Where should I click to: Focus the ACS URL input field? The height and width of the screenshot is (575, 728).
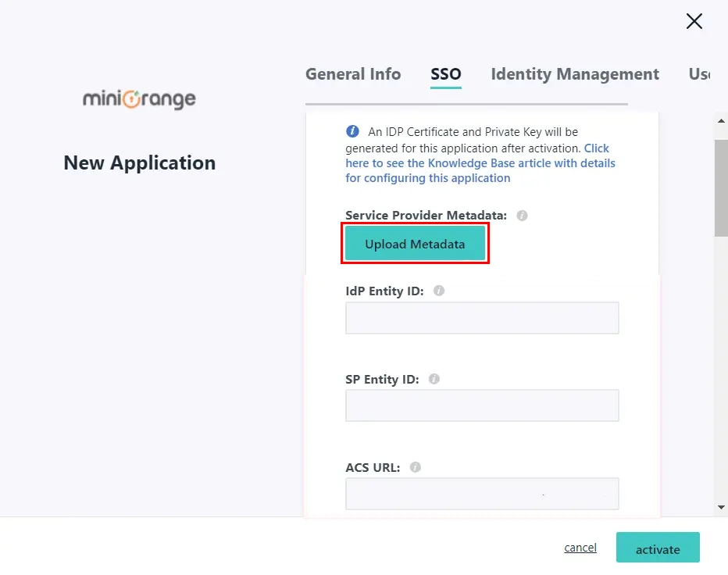click(x=482, y=494)
